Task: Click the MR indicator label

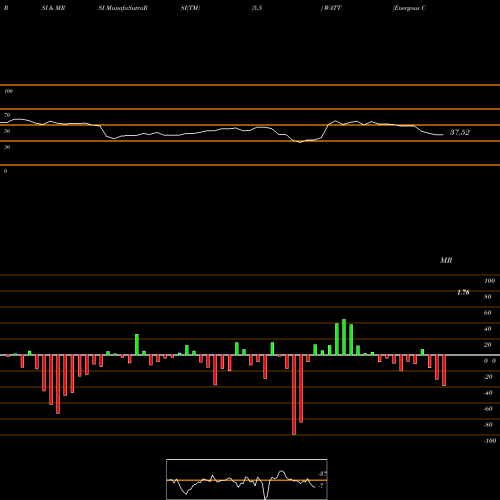Action: (446, 260)
